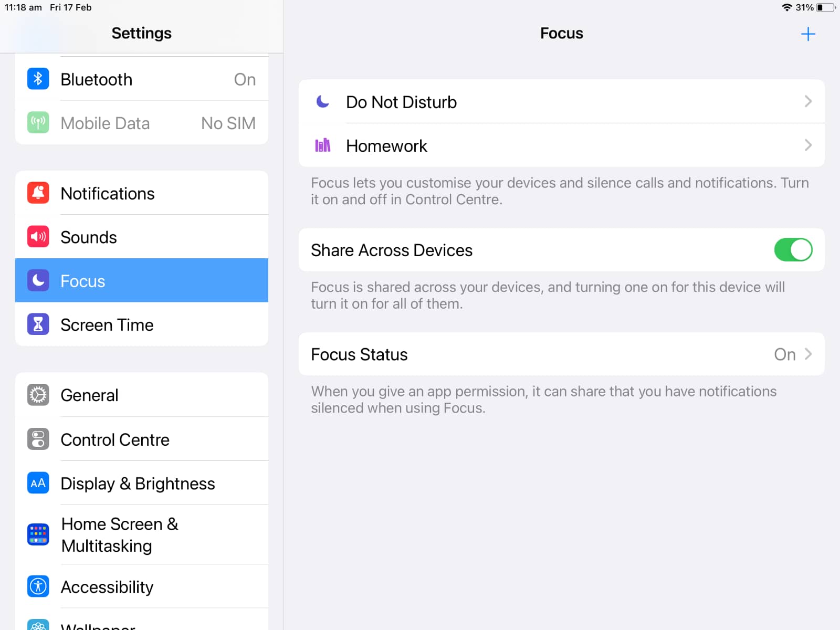Click the Homework focus icon
This screenshot has width=840, height=630.
pyautogui.click(x=322, y=145)
